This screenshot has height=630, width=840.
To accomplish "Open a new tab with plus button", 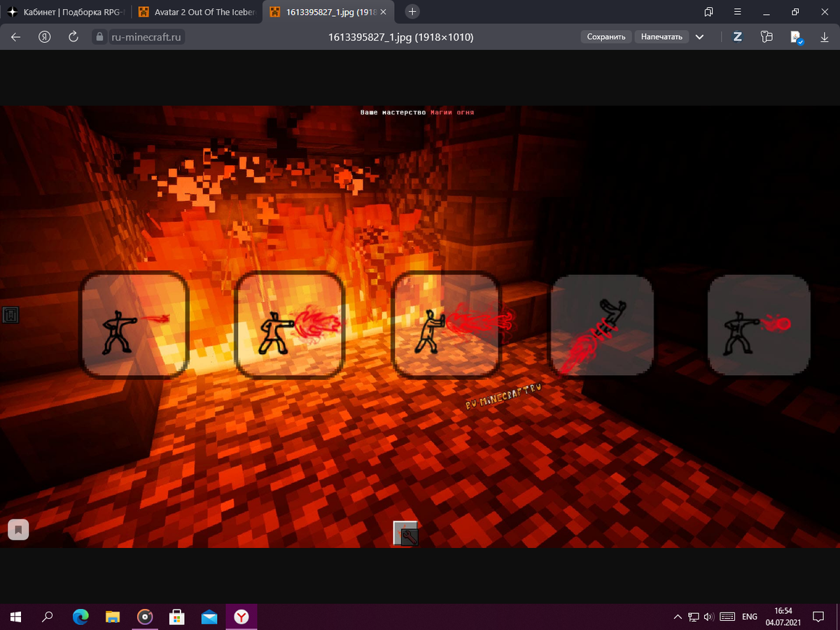I will pyautogui.click(x=413, y=12).
